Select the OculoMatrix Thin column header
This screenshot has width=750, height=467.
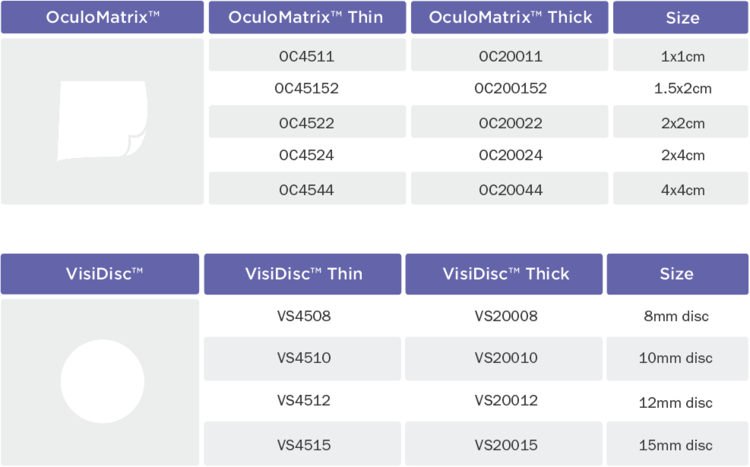[306, 18]
